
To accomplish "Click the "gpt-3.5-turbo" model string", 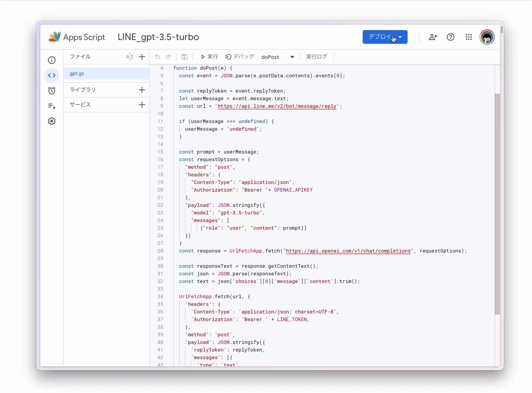I will (240, 213).
